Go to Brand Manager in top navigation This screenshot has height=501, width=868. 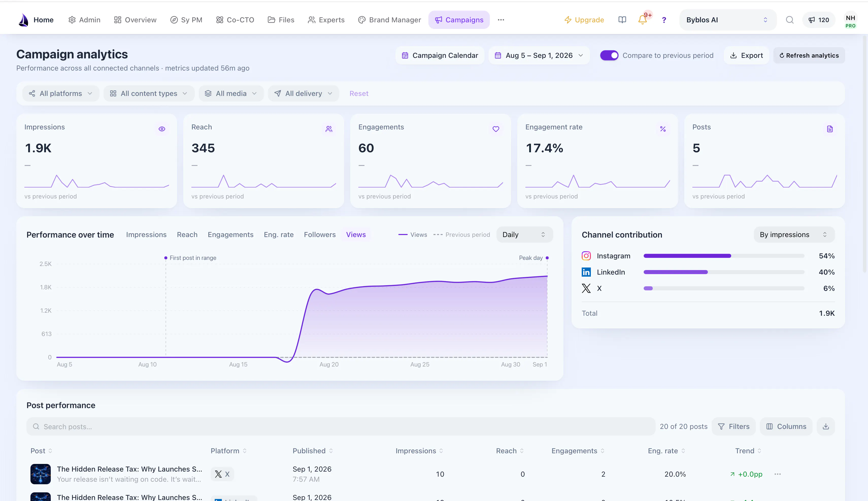(x=389, y=20)
